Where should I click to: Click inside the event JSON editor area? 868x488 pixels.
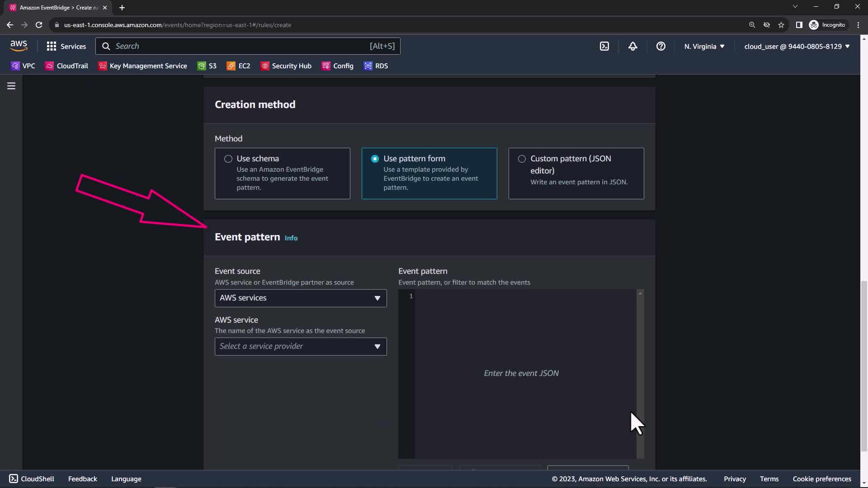[521, 373]
